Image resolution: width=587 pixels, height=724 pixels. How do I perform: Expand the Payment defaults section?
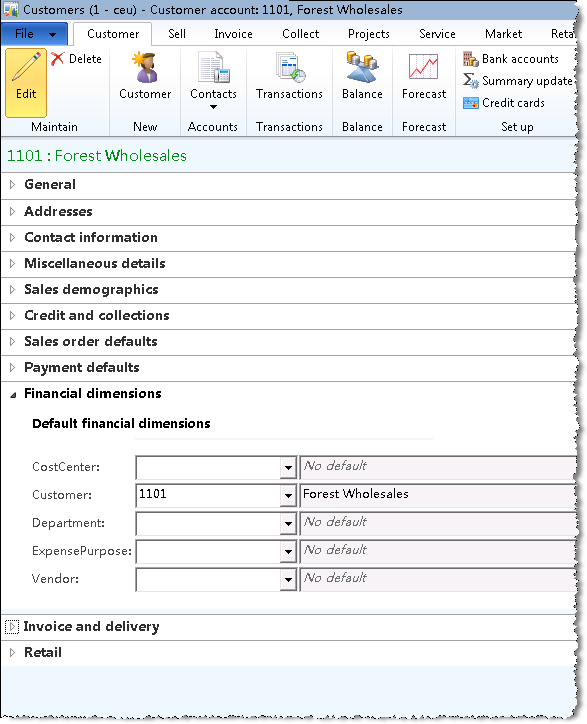pos(12,368)
